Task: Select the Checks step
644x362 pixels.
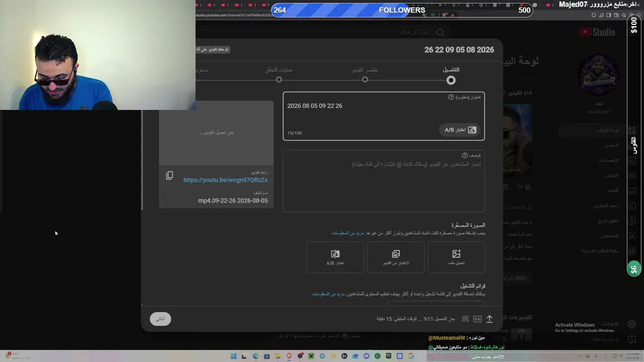Action: (279, 75)
